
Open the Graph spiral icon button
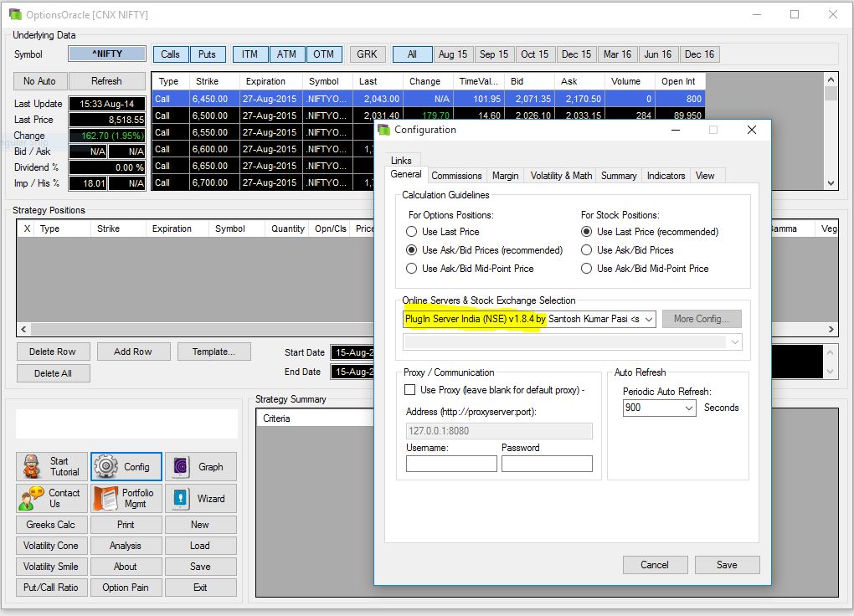201,467
